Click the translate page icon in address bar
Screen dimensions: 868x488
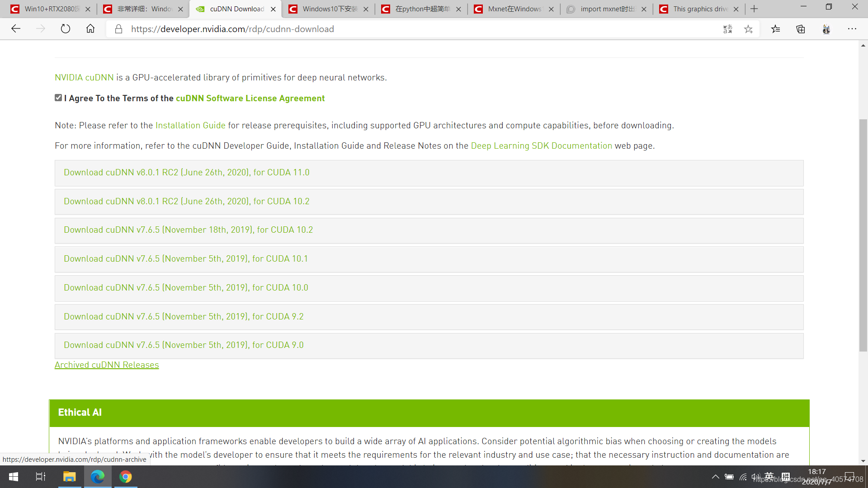(x=727, y=29)
